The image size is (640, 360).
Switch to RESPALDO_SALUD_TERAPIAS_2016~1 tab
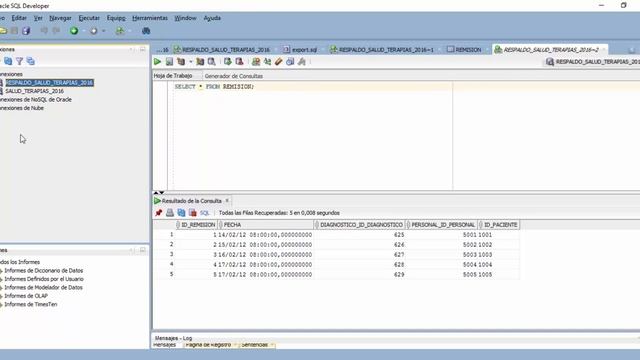[382, 49]
